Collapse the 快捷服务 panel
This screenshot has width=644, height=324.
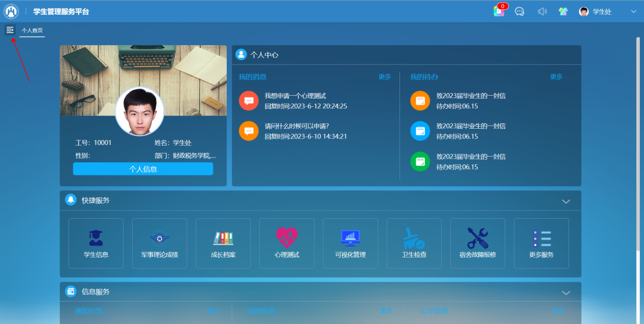[566, 201]
